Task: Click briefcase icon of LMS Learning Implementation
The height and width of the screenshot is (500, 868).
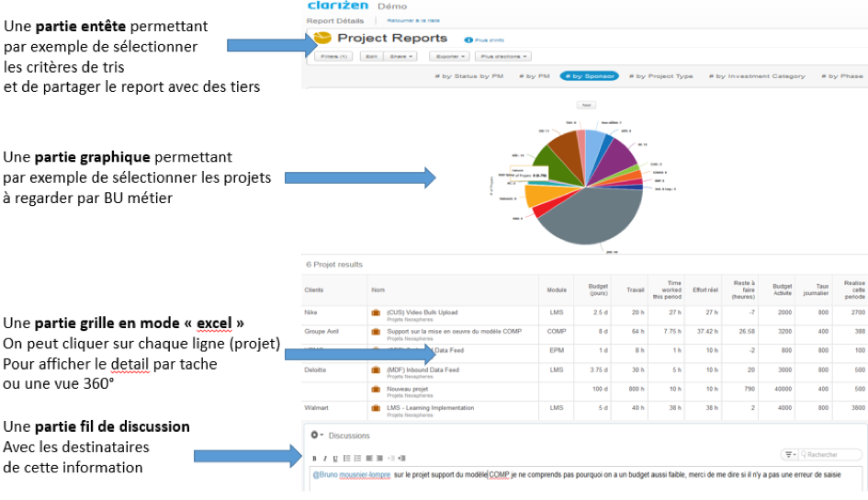Action: [x=376, y=408]
